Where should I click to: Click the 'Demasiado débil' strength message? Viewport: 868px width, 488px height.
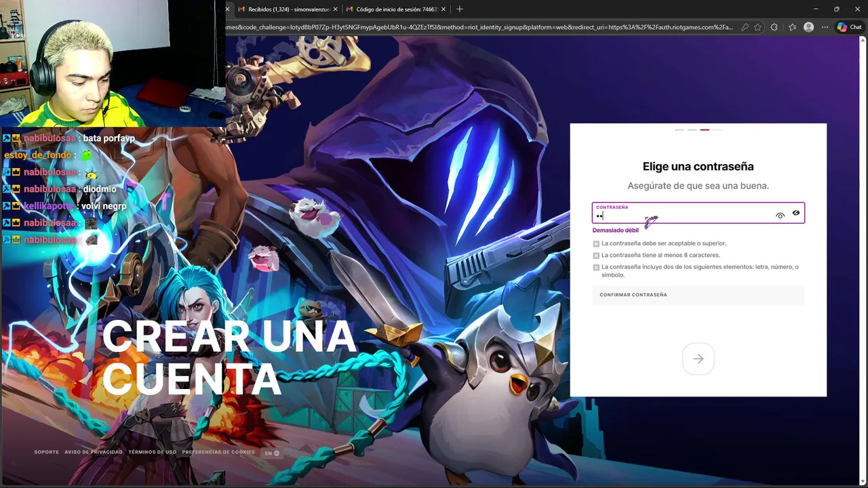click(x=616, y=230)
